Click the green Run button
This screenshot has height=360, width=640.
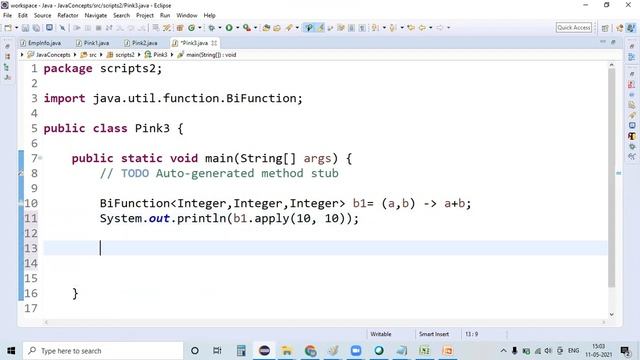coord(229,28)
